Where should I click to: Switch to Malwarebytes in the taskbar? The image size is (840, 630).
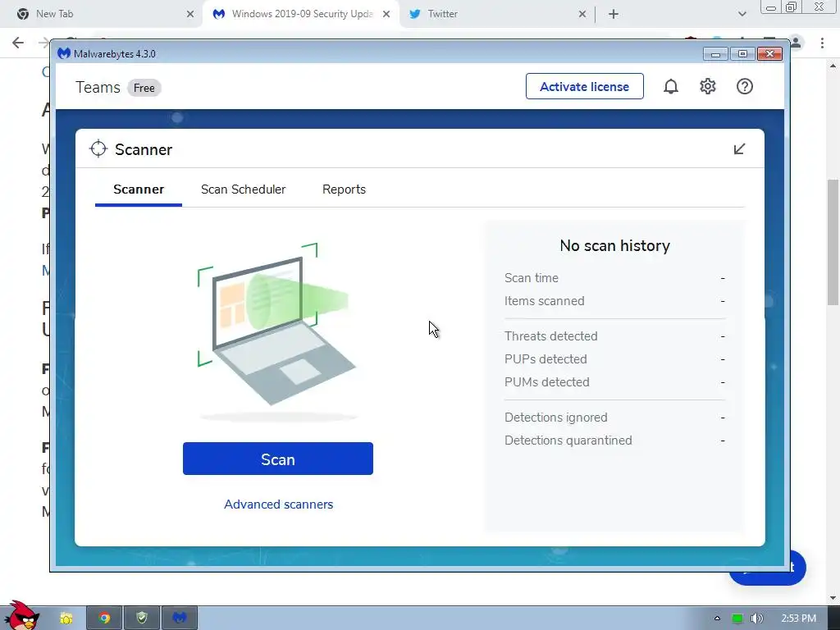pos(180,619)
